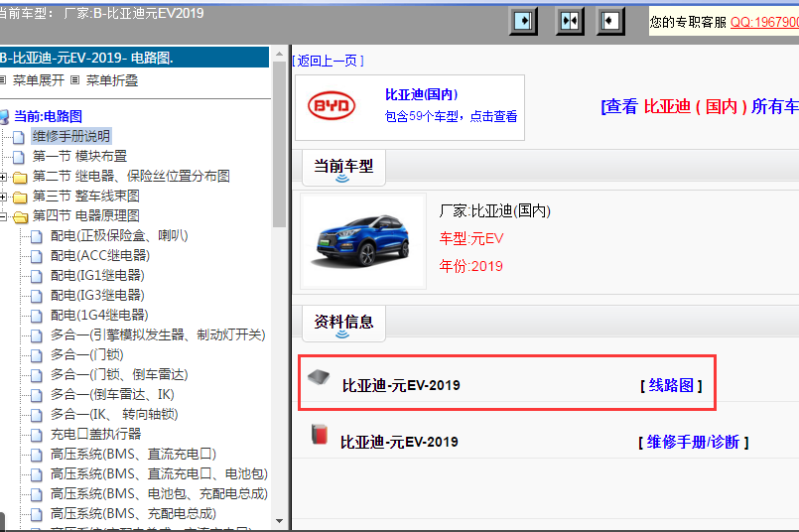This screenshot has width=799, height=532.
Task: Open 第一节 模块布置 in the tree
Action: [79, 156]
